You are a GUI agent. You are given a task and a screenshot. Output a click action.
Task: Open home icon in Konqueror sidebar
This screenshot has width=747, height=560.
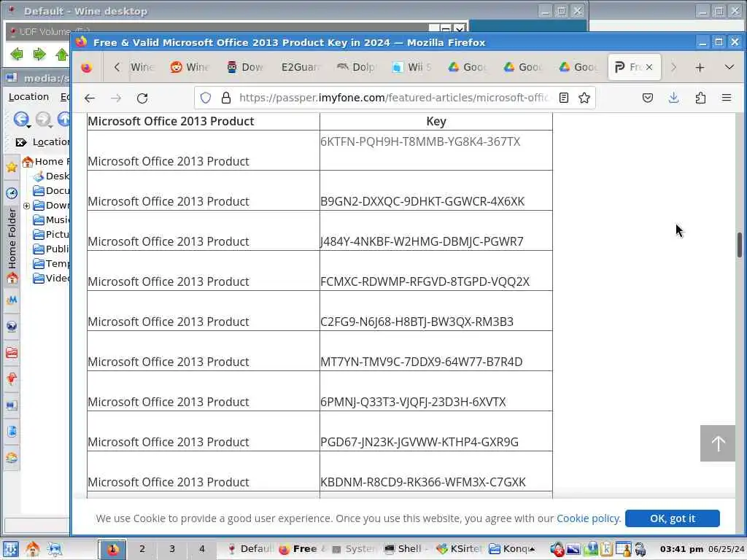(12, 278)
